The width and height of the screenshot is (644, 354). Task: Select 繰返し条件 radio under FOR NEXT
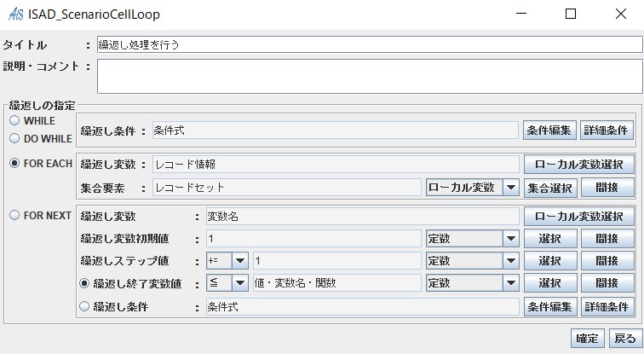click(x=84, y=306)
